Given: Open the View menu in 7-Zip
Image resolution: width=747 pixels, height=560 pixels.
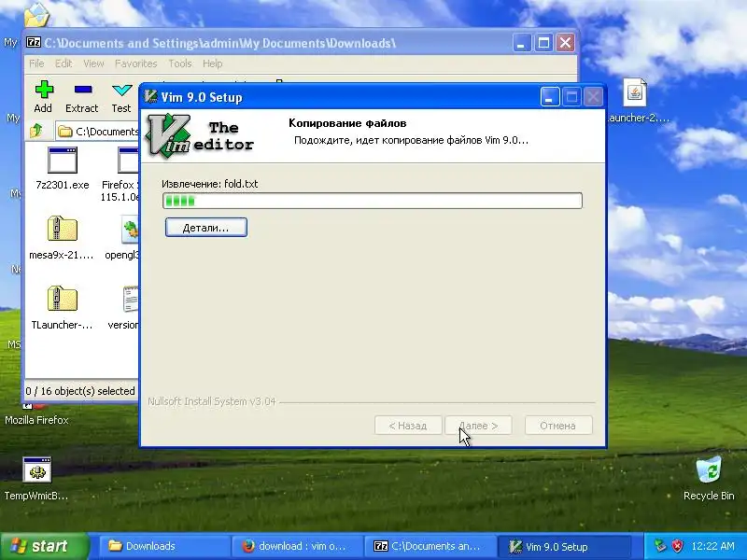Looking at the screenshot, I should coord(93,63).
